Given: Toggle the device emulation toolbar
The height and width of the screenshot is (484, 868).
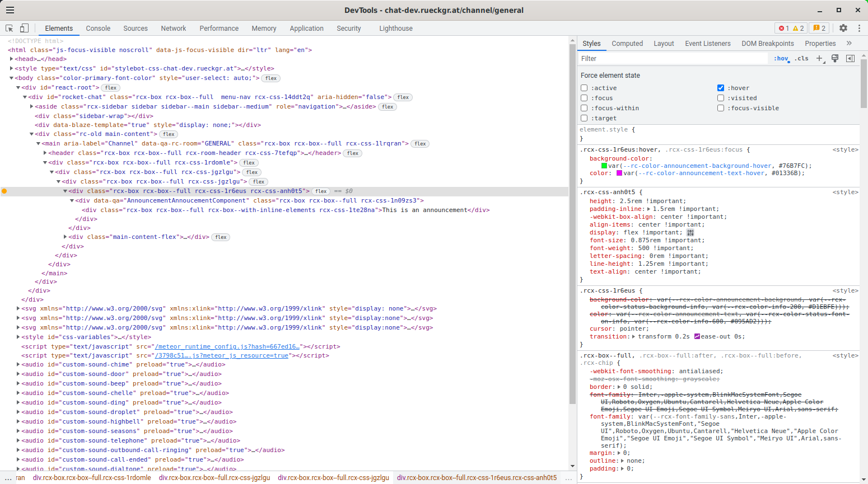Looking at the screenshot, I should [x=23, y=27].
